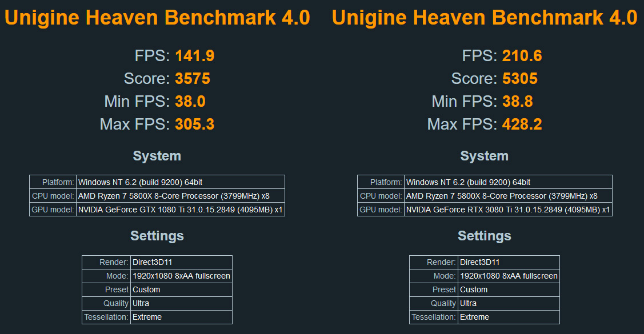
Task: Click the left Unigine Heaven Benchmark 4.0 title
Action: click(157, 18)
